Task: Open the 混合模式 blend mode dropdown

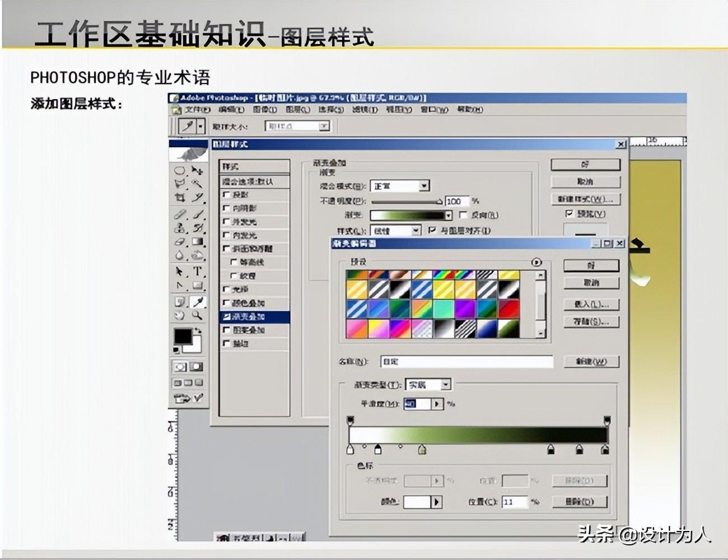Action: point(424,185)
